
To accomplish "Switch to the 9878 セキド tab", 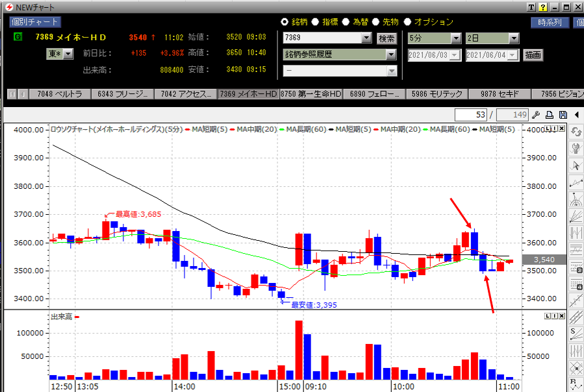I will pos(500,94).
